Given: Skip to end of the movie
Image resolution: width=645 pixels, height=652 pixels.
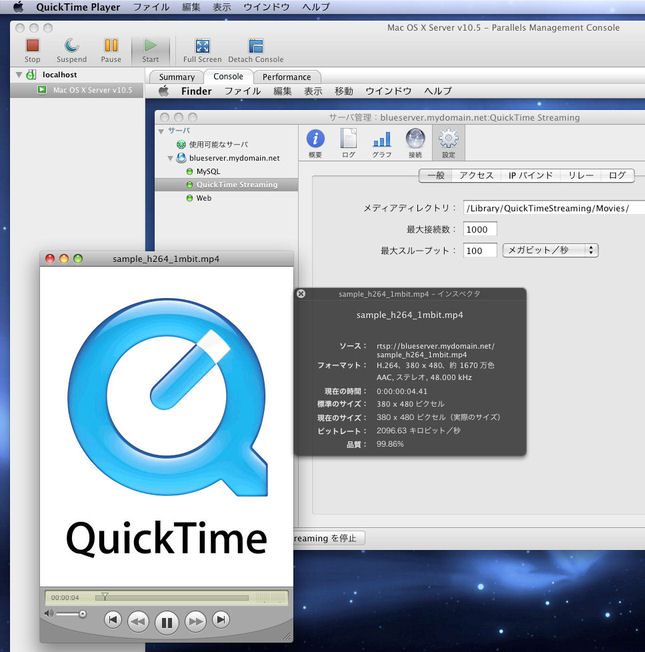Looking at the screenshot, I should 221,620.
